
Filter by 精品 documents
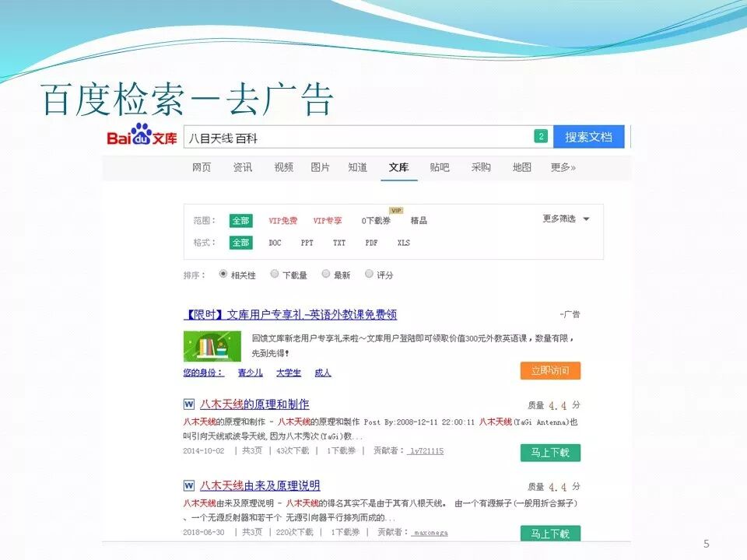(x=419, y=220)
